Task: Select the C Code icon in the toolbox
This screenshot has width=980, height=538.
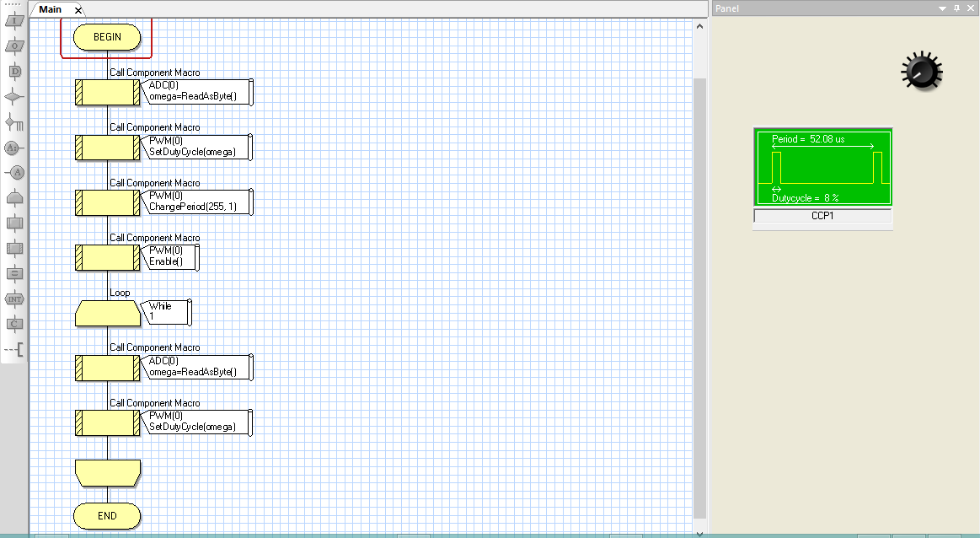Action: point(14,323)
